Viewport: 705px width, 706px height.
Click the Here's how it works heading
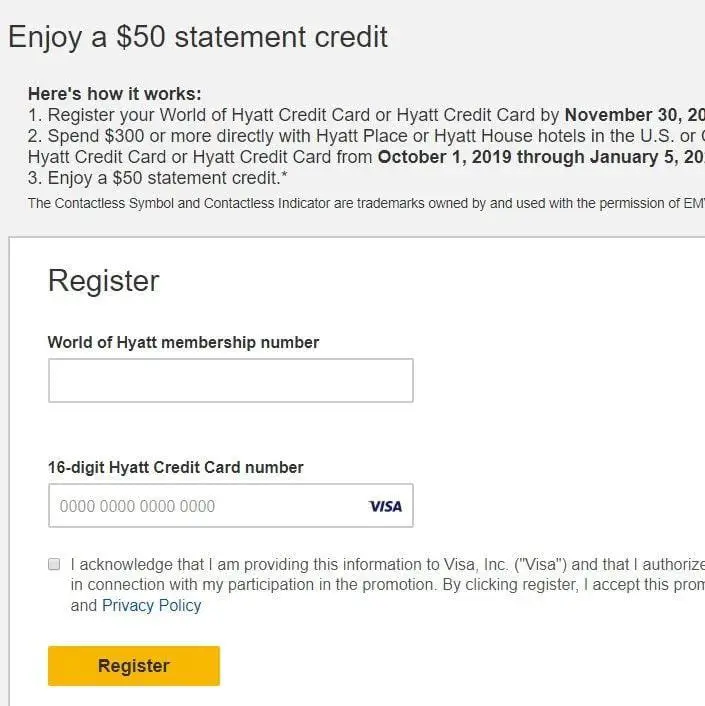click(114, 94)
